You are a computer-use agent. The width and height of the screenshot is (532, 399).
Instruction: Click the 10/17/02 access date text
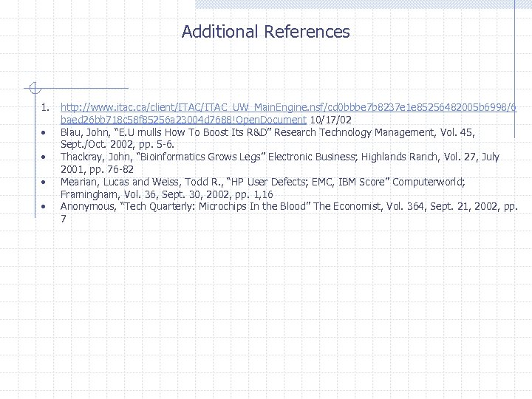(331, 120)
